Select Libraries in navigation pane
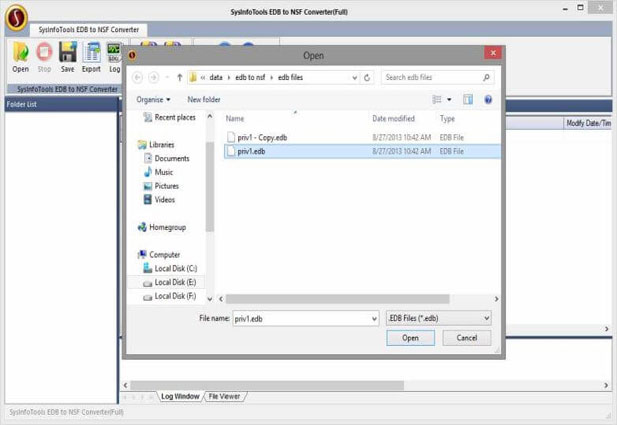 156,144
